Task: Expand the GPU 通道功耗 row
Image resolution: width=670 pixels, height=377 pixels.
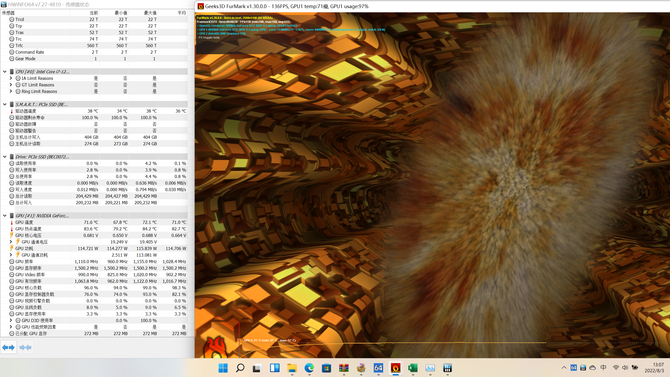Action: [11, 255]
